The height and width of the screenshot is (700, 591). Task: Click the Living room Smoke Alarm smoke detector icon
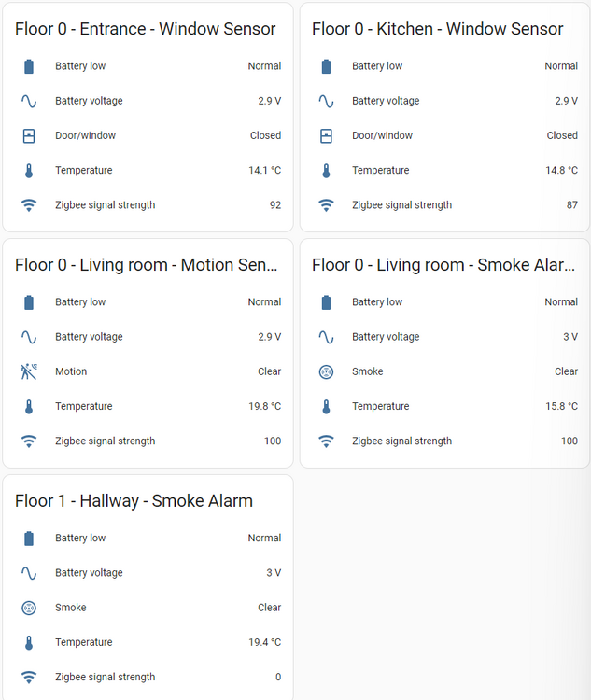326,371
